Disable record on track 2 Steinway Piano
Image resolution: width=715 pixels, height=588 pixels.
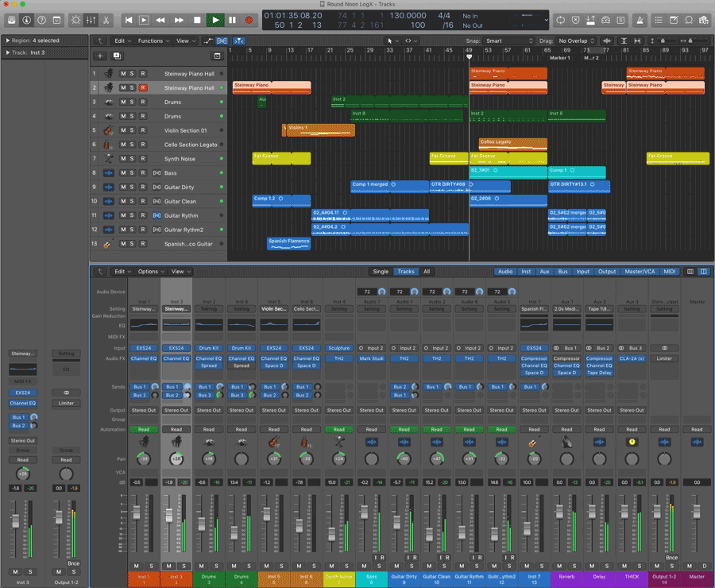point(143,87)
